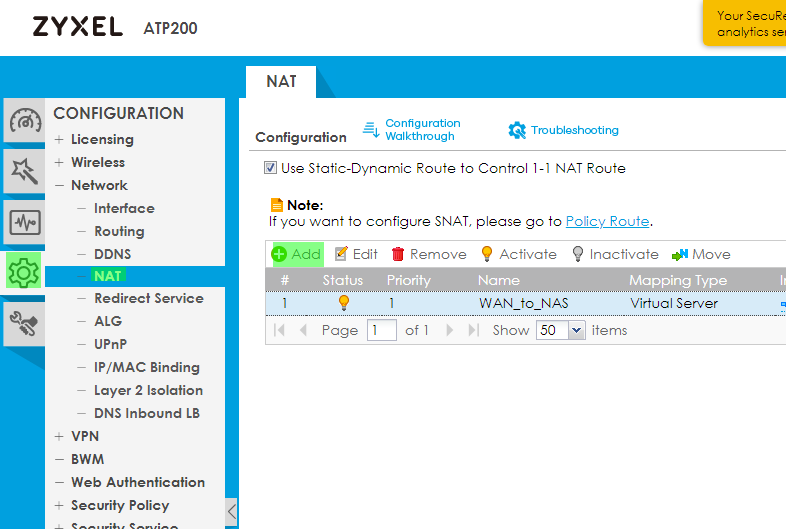This screenshot has height=529, width=786.
Task: Open the Dashboard gauge icon in sidebar
Action: [x=25, y=121]
